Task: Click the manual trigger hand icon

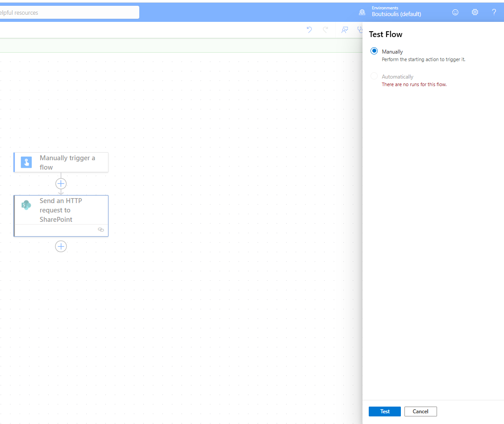Action: click(26, 162)
